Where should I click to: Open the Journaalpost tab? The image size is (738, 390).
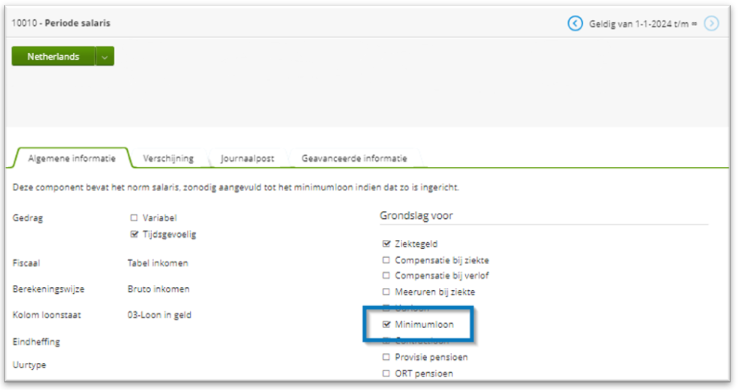pos(248,158)
